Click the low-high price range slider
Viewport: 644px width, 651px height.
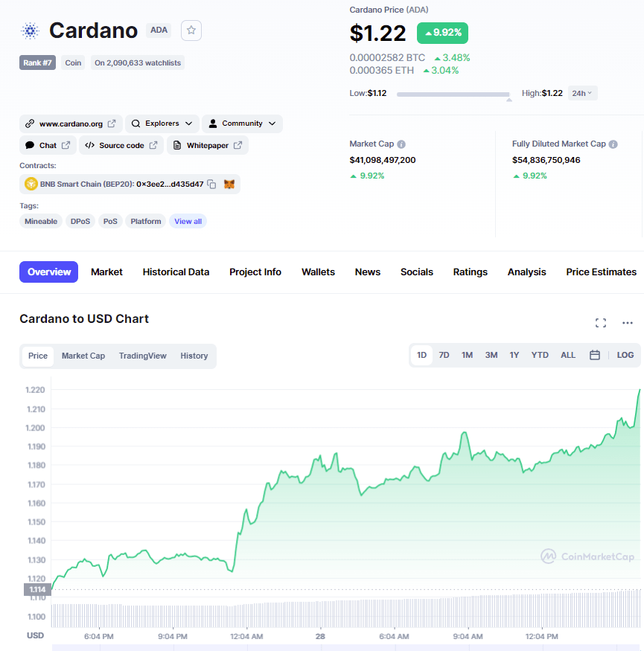coord(453,94)
